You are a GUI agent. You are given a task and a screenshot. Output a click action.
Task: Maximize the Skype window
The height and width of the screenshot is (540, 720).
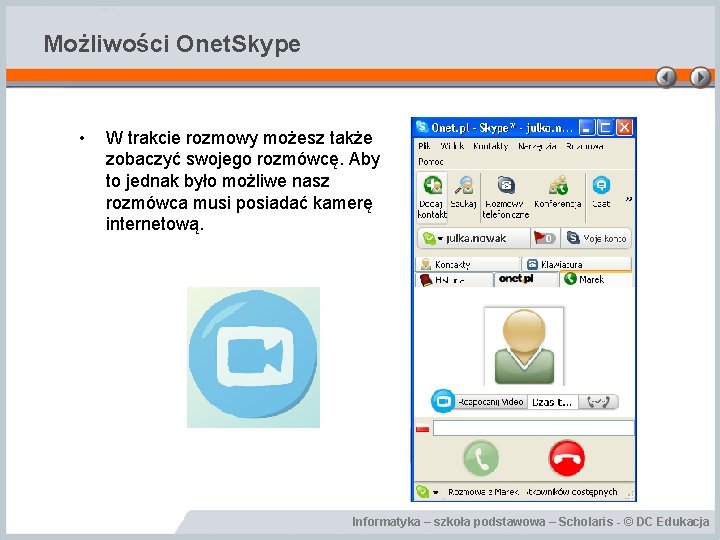[x=605, y=127]
